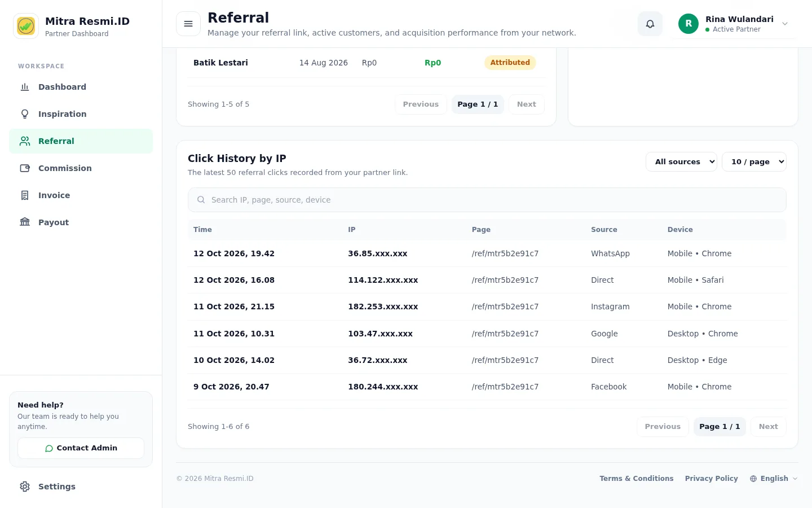Image resolution: width=812 pixels, height=508 pixels.
Task: Click the Mitra Resmi.ID logo icon
Action: coord(26,26)
